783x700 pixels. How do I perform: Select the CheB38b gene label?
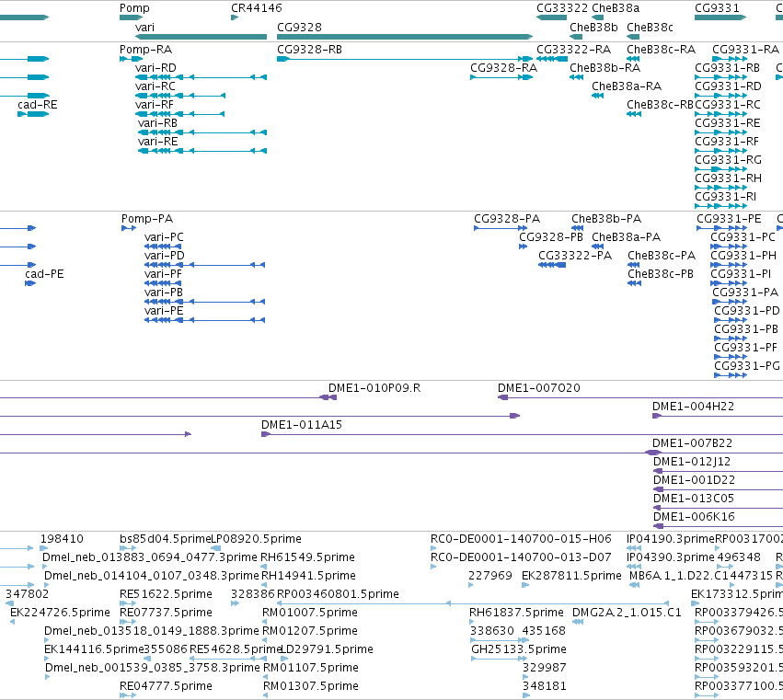click(593, 27)
